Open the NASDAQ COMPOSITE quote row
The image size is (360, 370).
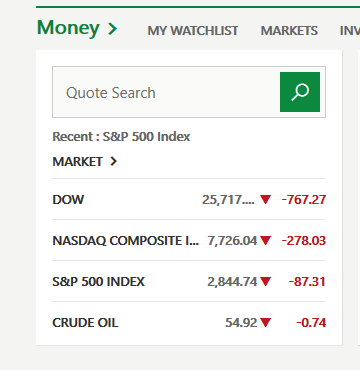pyautogui.click(x=189, y=240)
